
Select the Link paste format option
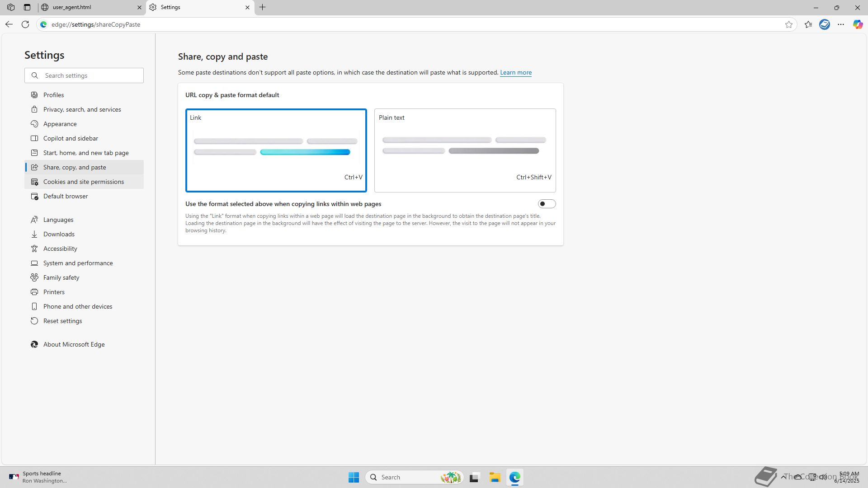[276, 150]
